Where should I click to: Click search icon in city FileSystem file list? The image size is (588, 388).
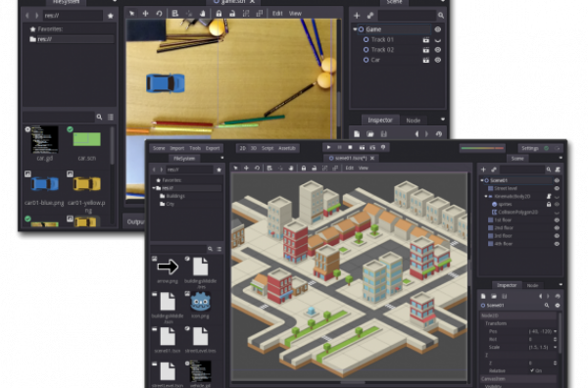(210, 249)
